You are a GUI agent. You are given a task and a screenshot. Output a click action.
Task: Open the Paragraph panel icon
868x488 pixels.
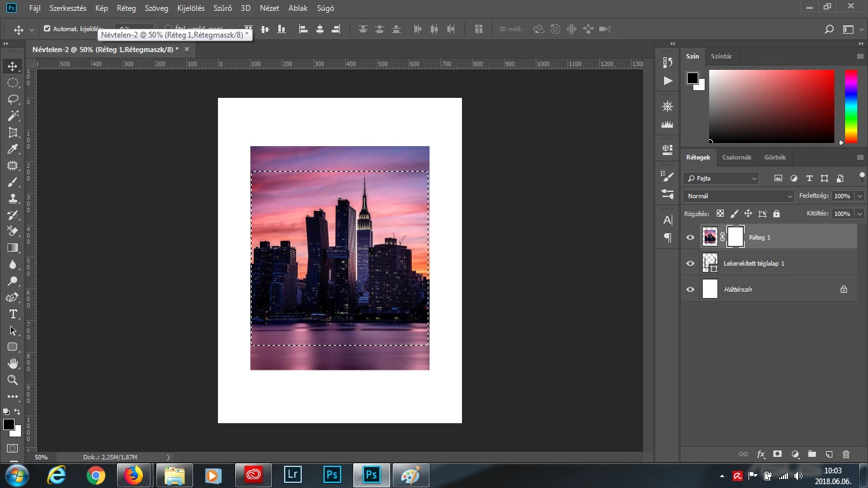pyautogui.click(x=667, y=238)
